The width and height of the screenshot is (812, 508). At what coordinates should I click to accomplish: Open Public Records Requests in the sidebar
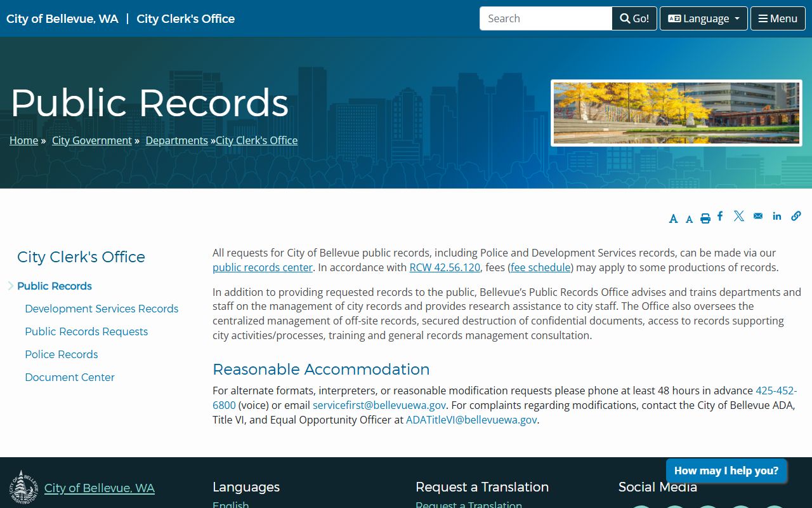click(x=86, y=331)
